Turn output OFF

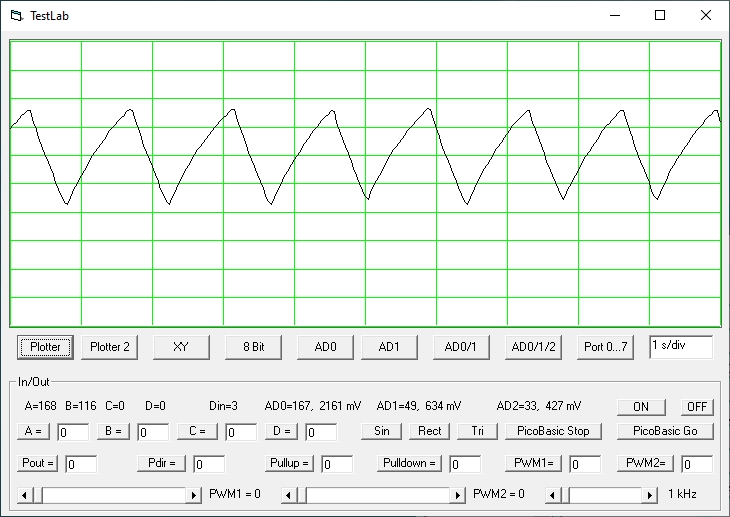697,407
